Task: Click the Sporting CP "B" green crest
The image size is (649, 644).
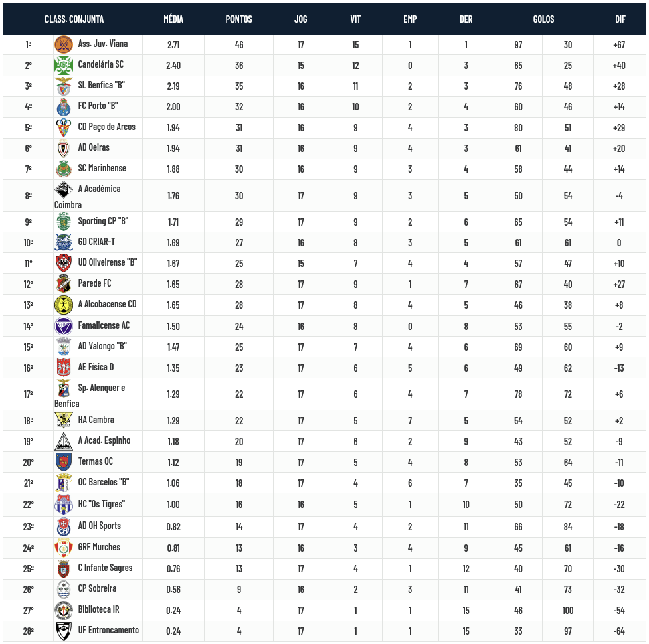Action: tap(63, 222)
